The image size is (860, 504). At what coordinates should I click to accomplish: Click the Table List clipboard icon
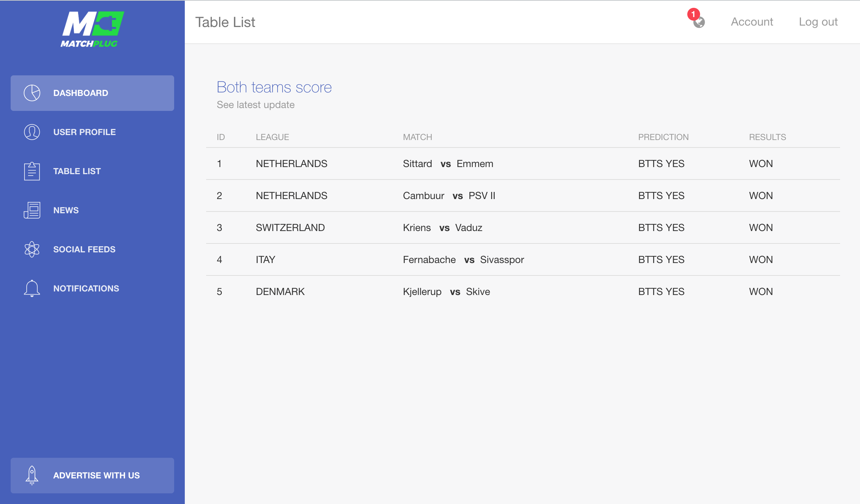pos(32,171)
